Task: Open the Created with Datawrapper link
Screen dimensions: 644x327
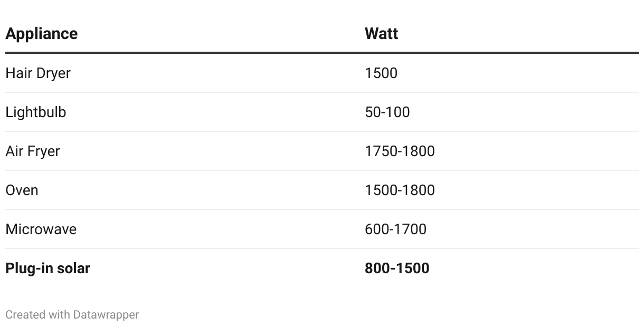Action: tap(72, 315)
